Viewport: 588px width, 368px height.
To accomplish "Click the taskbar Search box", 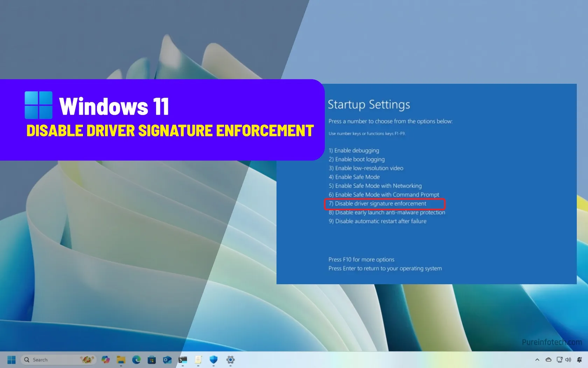I will [x=58, y=360].
